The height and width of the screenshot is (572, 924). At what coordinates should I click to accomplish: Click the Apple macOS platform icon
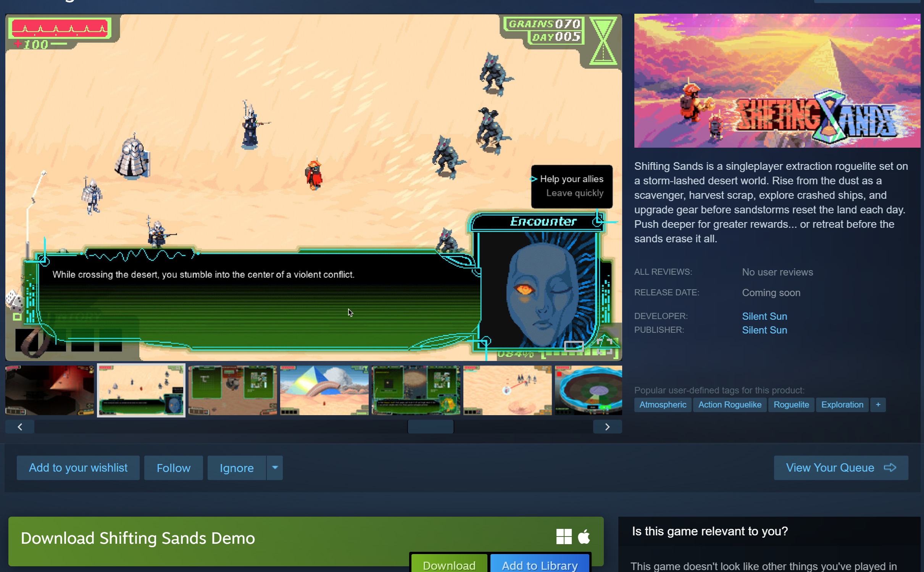(x=584, y=537)
